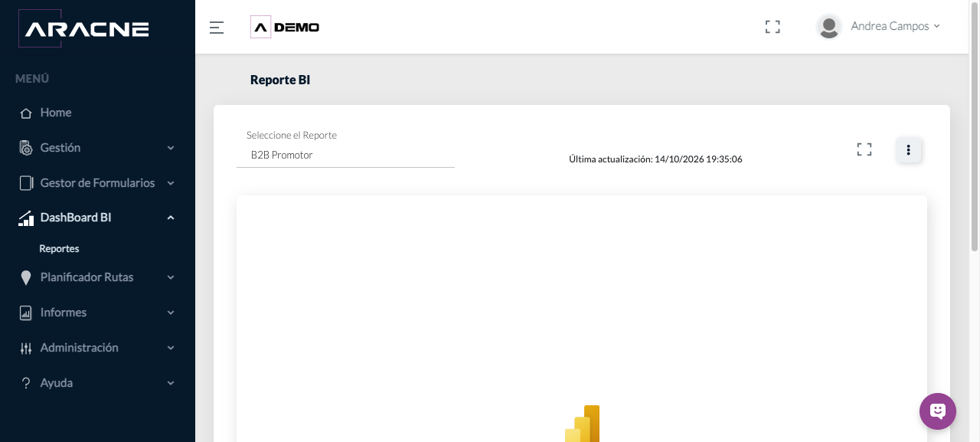This screenshot has height=442, width=980.
Task: Expand the Informes chevron
Action: 171,313
